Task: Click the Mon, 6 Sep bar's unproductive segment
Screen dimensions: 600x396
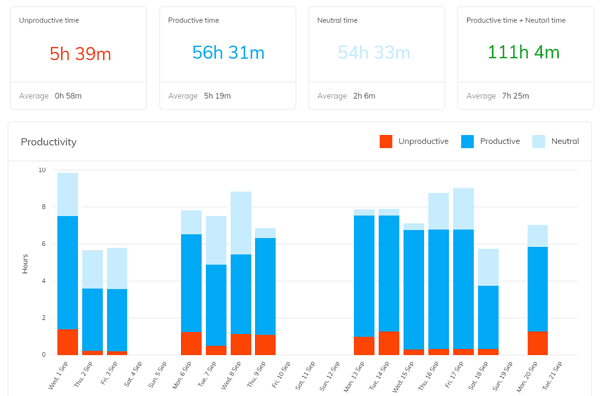Action: 191,344
